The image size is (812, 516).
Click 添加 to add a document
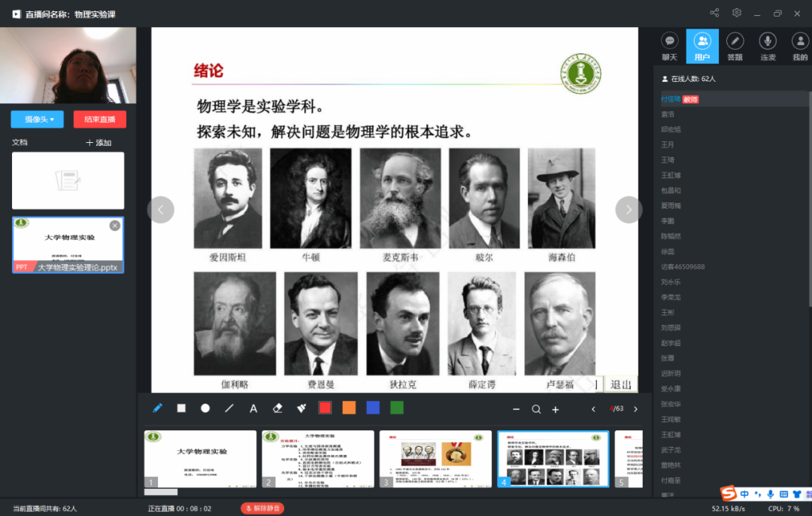(98, 142)
